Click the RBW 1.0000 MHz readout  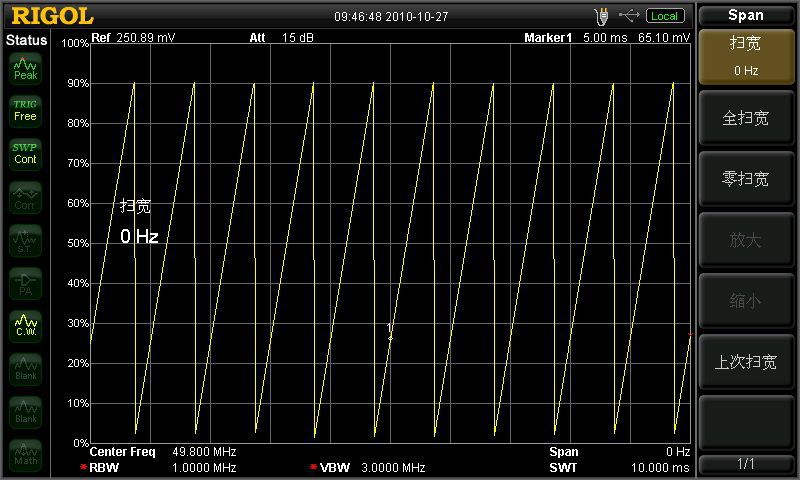[162, 467]
